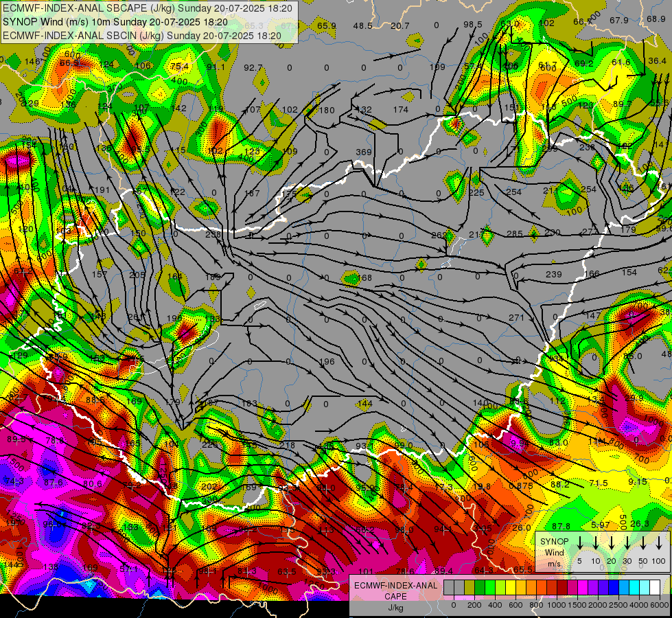Click the '91.1' map value

216,67
